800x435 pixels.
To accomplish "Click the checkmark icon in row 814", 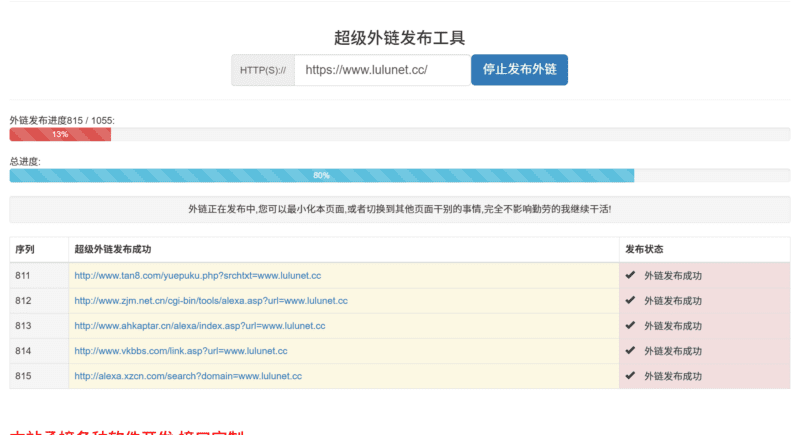I will click(630, 351).
